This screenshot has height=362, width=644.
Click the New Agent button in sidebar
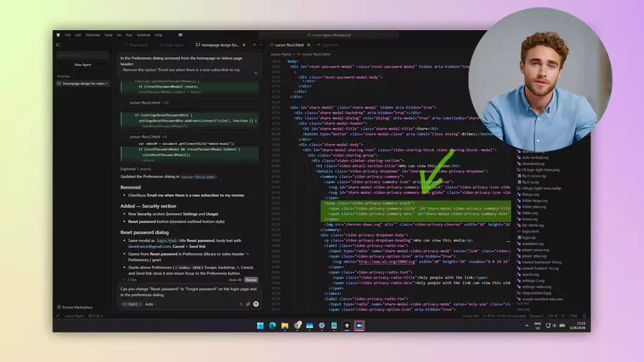[x=83, y=65]
